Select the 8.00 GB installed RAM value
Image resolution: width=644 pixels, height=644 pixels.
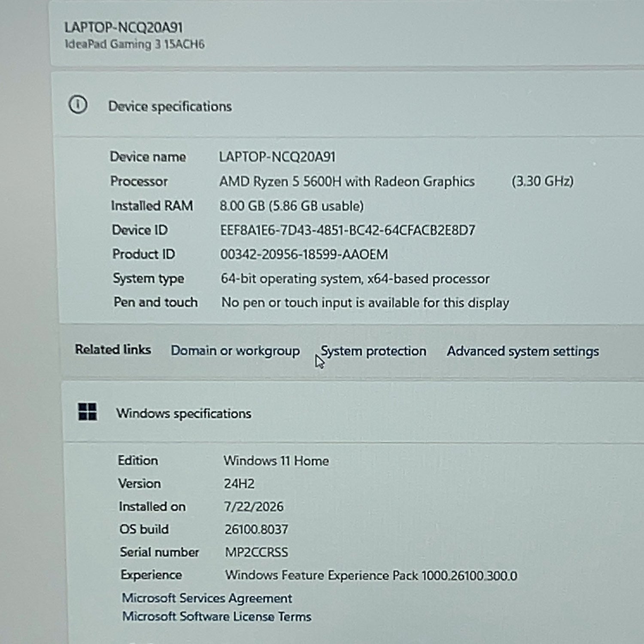[x=292, y=206]
